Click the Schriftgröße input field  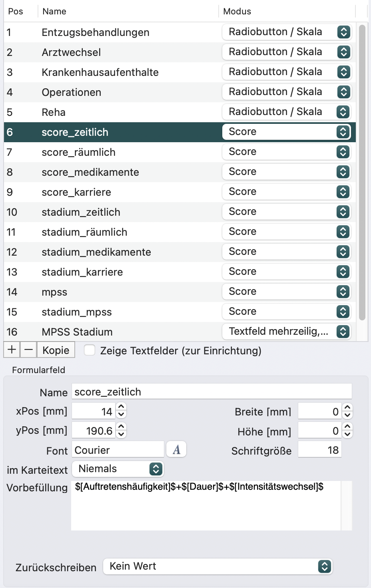320,450
